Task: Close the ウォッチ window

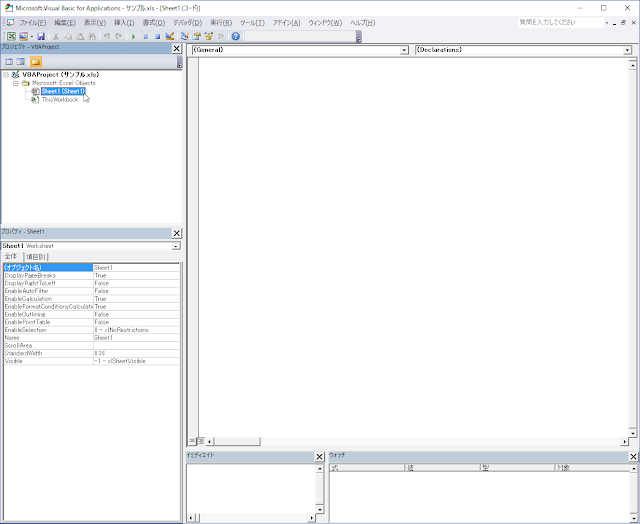Action: tap(633, 457)
